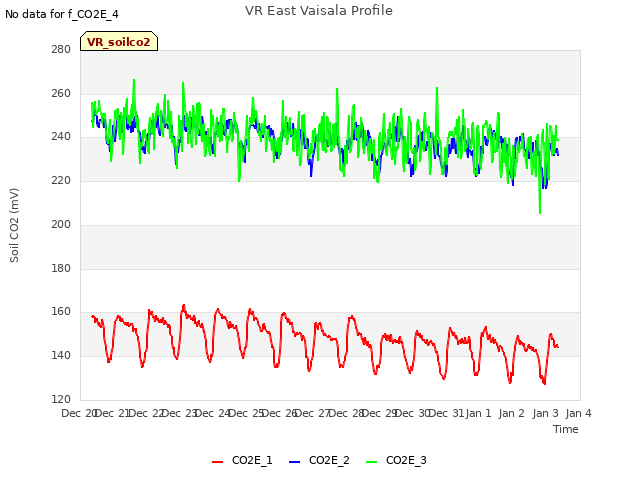The height and width of the screenshot is (480, 640).
Task: Click the 220 y-axis tick label
Action: tap(61, 180)
